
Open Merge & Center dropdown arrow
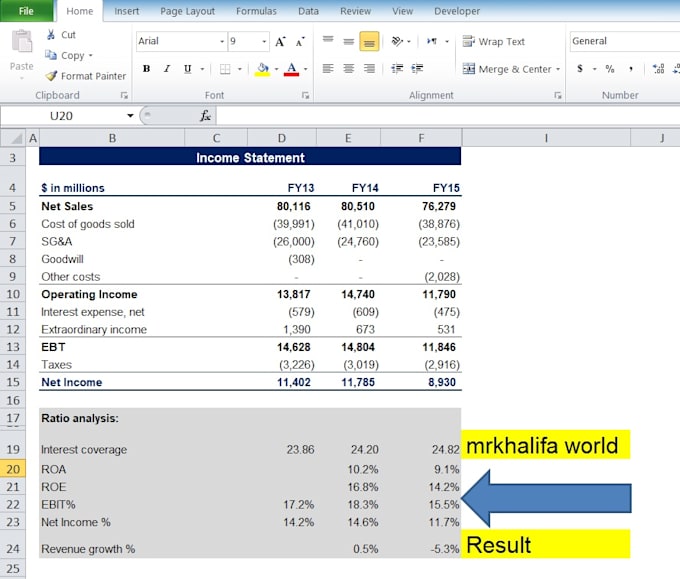point(558,69)
